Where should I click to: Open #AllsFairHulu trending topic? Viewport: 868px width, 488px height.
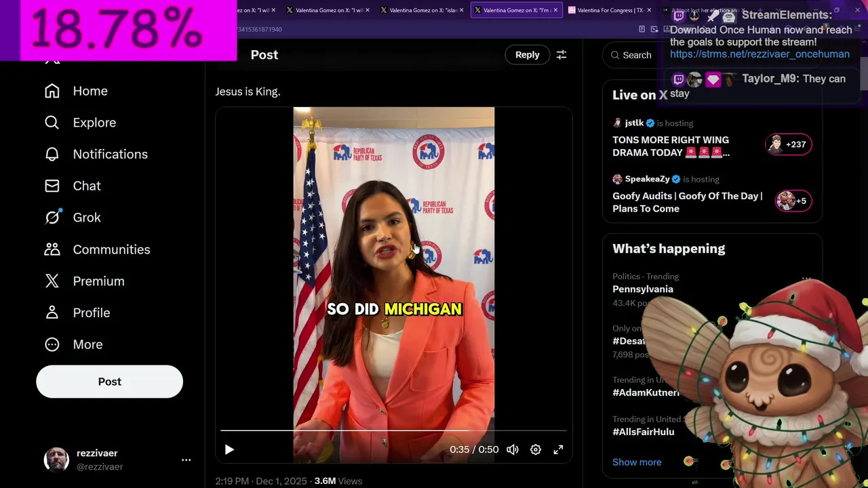click(644, 432)
